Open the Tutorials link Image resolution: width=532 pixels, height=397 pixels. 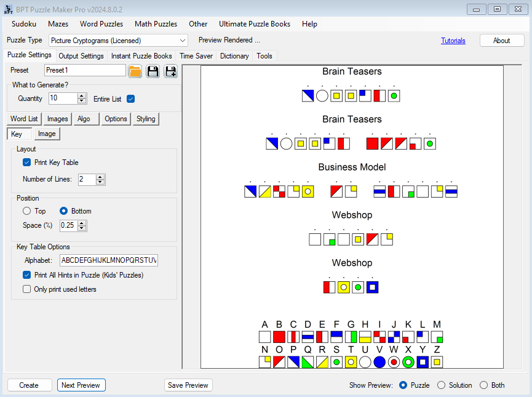click(x=453, y=41)
